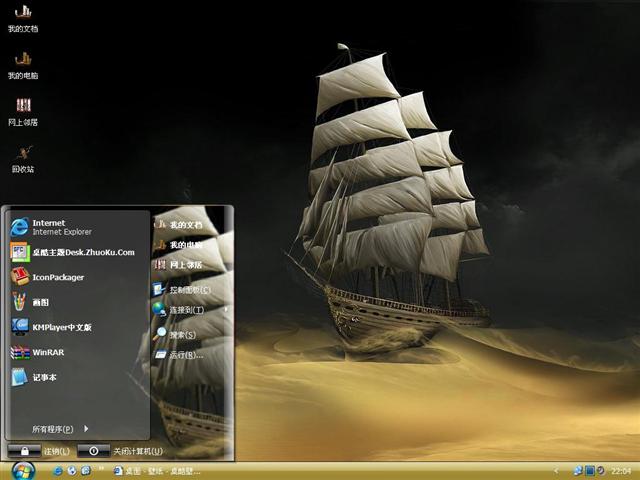Open 搜索(S) search
Image resolution: width=640 pixels, height=480 pixels.
click(x=175, y=334)
